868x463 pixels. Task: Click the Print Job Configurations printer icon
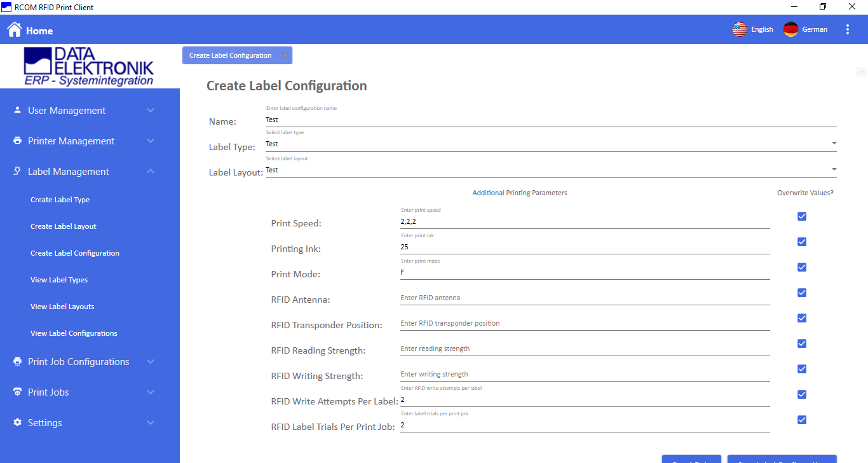tap(17, 361)
